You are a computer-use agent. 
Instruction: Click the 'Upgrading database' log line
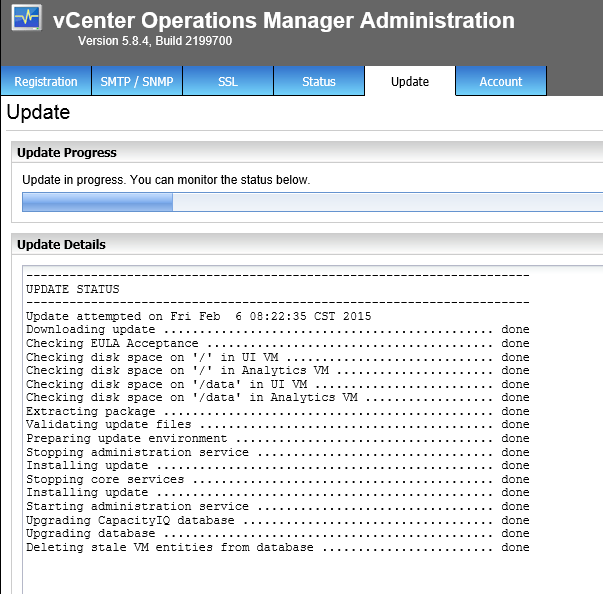coord(278,533)
